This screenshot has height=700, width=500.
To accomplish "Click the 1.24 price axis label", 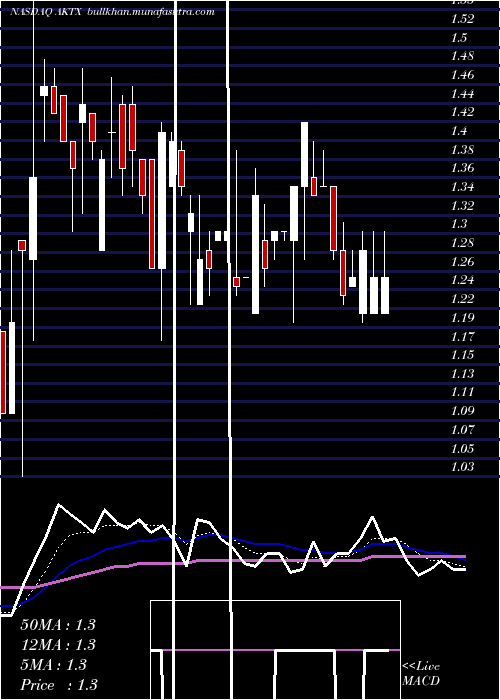I will pyautogui.click(x=462, y=280).
